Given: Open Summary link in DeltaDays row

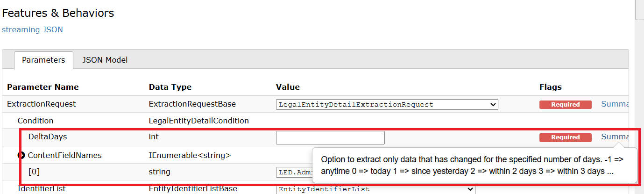Looking at the screenshot, I should (x=615, y=137).
